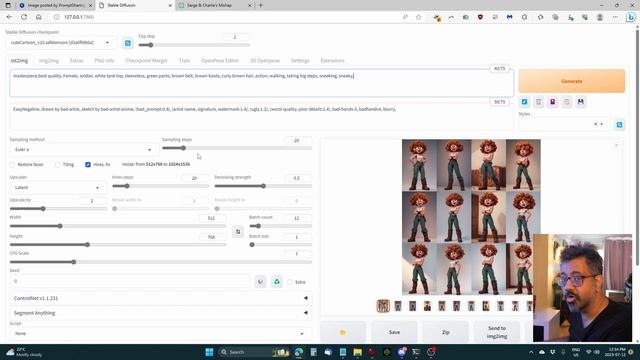The width and height of the screenshot is (640, 360).
Task: Open the OpenPose Editor tab
Action: [x=220, y=60]
